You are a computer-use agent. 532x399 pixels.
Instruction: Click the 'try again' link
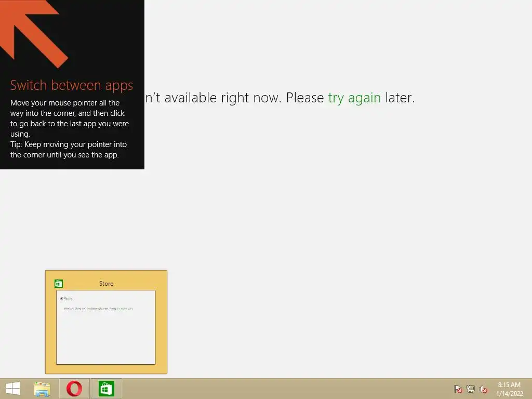click(354, 98)
